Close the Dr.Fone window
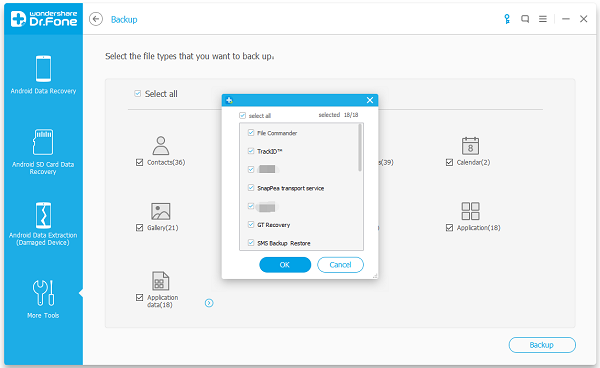The image size is (600, 368). pos(584,19)
